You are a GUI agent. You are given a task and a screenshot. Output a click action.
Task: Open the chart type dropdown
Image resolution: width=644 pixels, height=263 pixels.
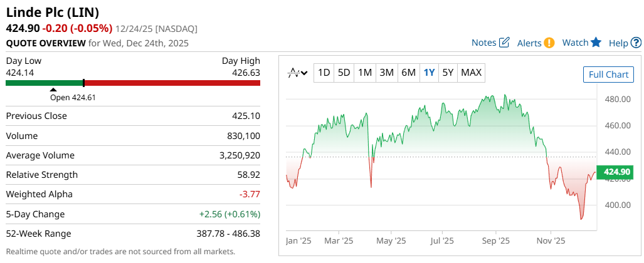pos(297,73)
